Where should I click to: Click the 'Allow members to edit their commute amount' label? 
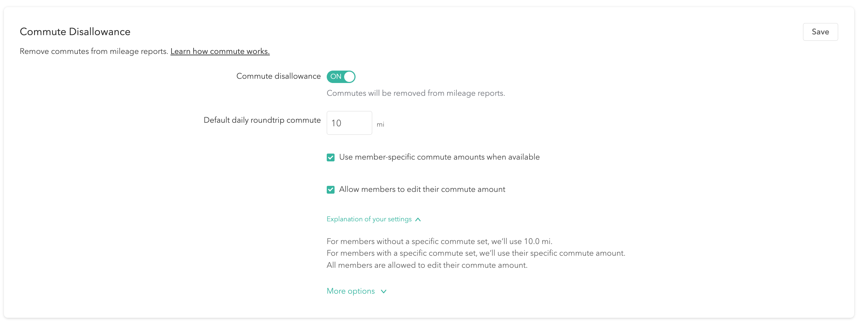coord(422,189)
